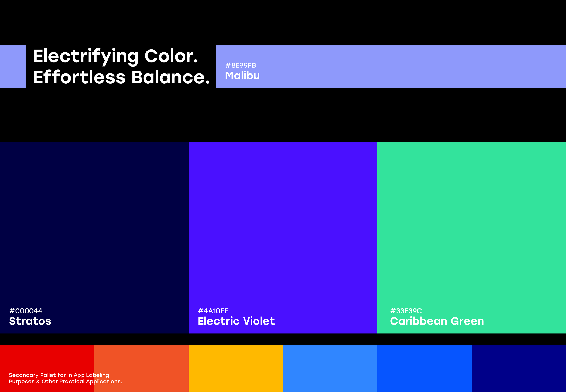566x392 pixels.
Task: Click the #4A10FF hex code text
Action: pyautogui.click(x=213, y=311)
